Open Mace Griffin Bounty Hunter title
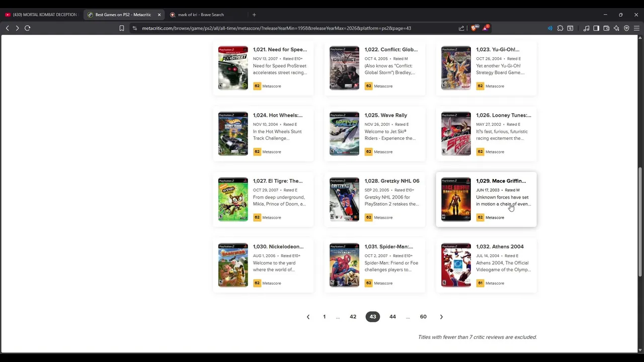Image resolution: width=644 pixels, height=362 pixels. [x=501, y=181]
